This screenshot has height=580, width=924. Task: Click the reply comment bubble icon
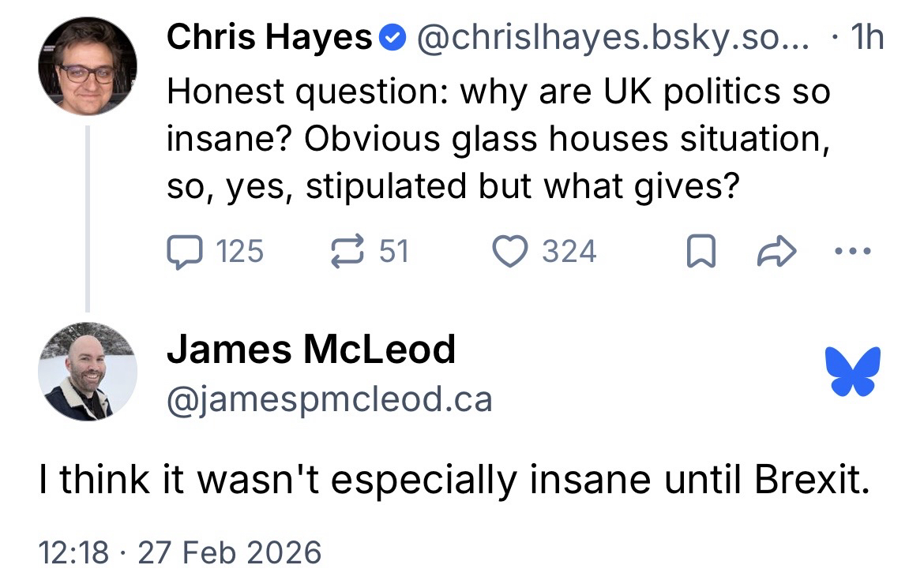(184, 252)
